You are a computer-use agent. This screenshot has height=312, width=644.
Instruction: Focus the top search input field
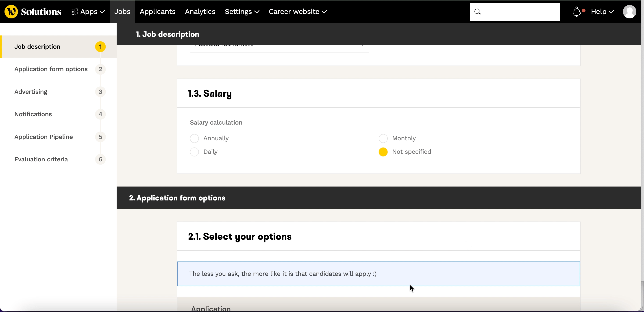(x=515, y=11)
